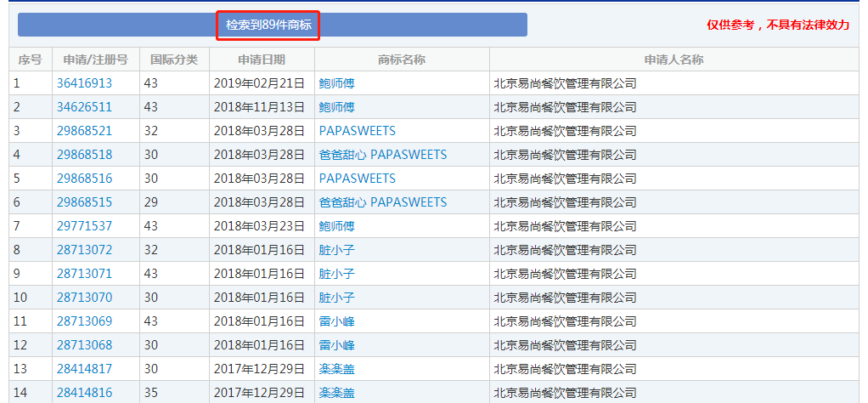Viewport: 868px width, 403px height.
Task: Open registration number 29868515
Action: pos(84,202)
